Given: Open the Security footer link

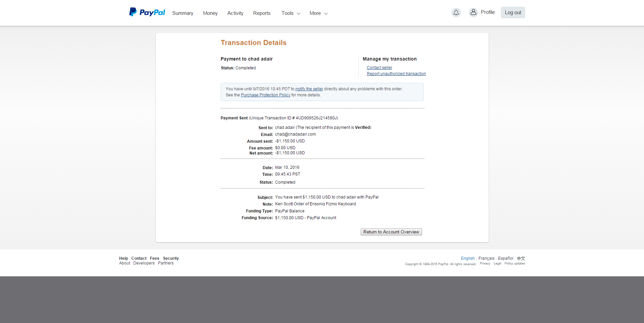Looking at the screenshot, I should [171, 258].
